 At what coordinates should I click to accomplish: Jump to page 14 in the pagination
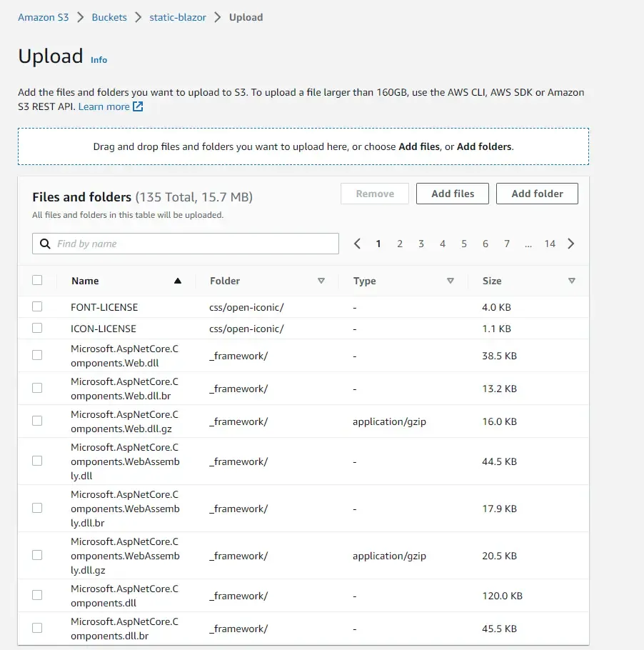[550, 244]
